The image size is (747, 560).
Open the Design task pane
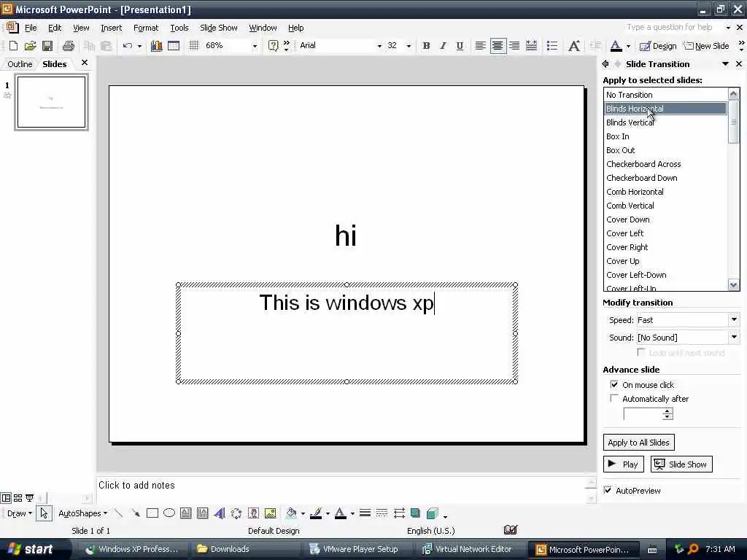pos(658,46)
